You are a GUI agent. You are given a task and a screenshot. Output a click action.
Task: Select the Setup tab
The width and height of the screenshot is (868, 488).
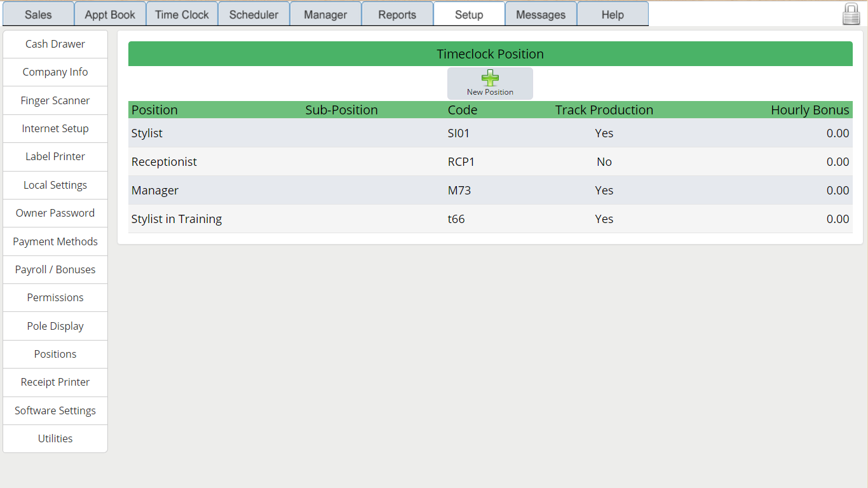469,14
